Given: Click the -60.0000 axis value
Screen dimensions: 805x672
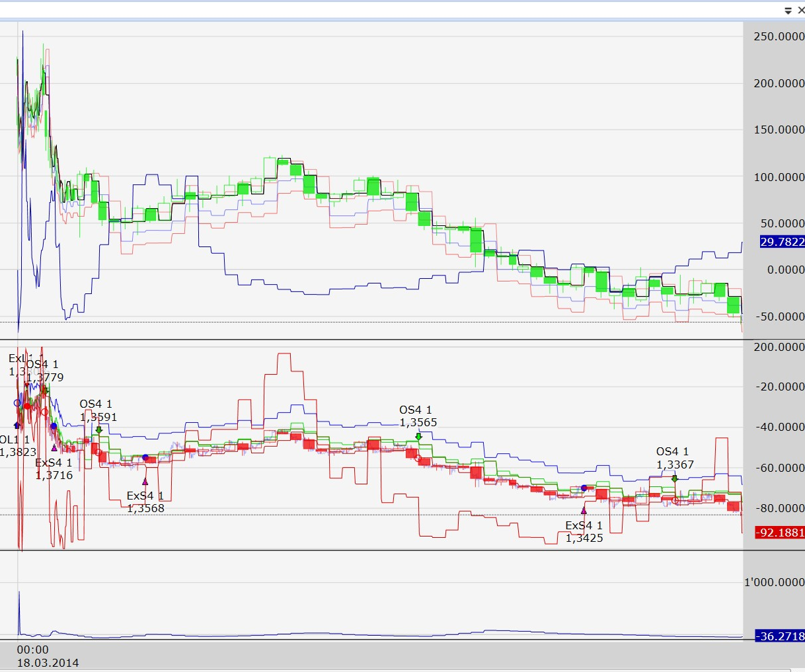Looking at the screenshot, I should tap(780, 468).
